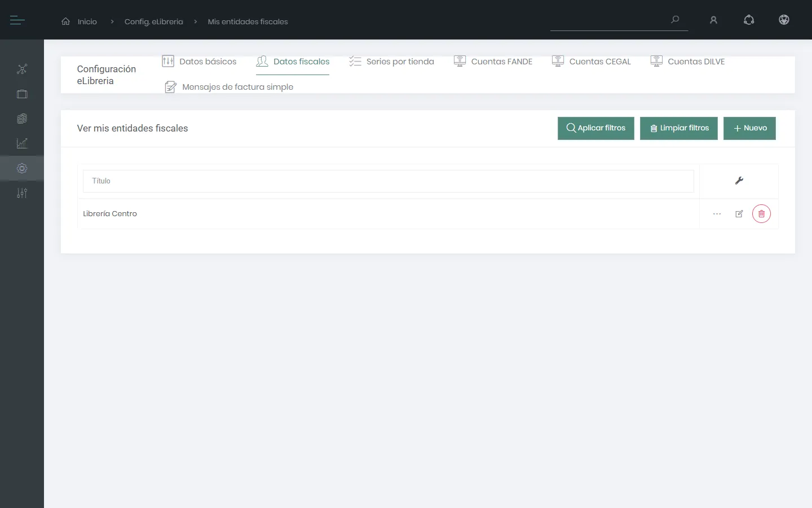The height and width of the screenshot is (508, 812).
Task: Click the Nuevo button
Action: pos(749,128)
